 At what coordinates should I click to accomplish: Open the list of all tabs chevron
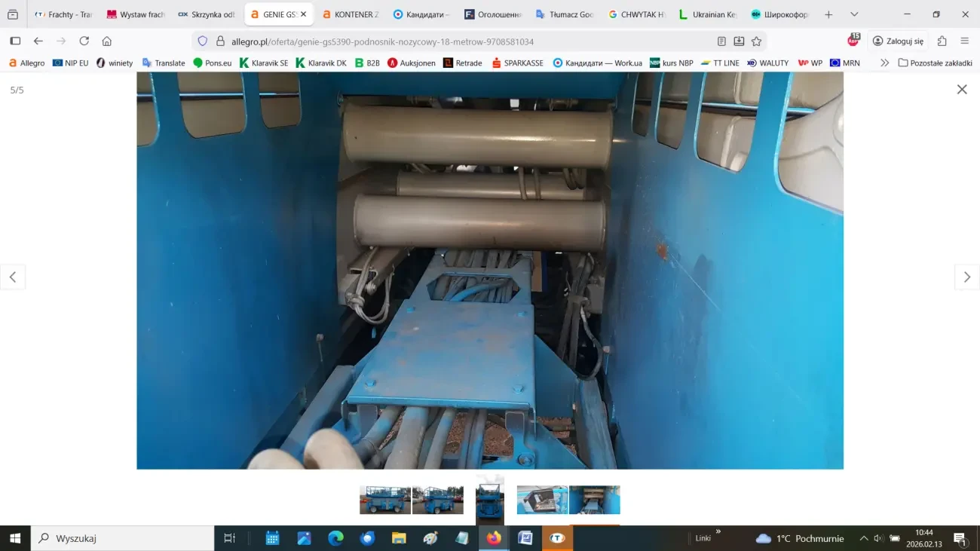click(x=853, y=14)
